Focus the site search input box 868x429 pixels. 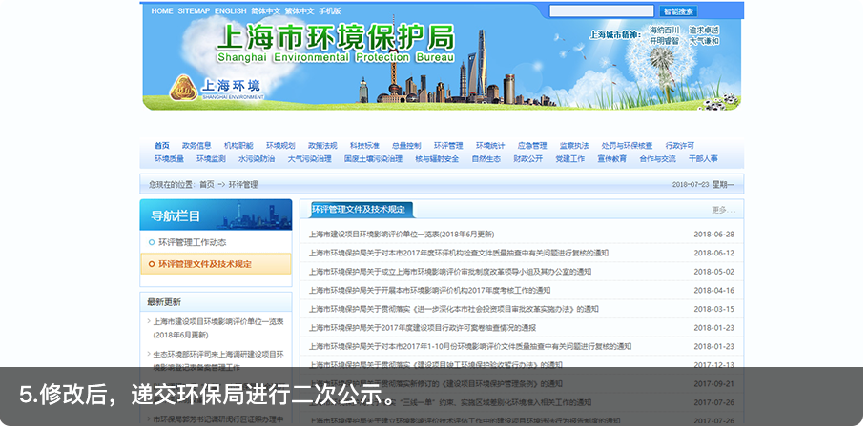coord(601,11)
